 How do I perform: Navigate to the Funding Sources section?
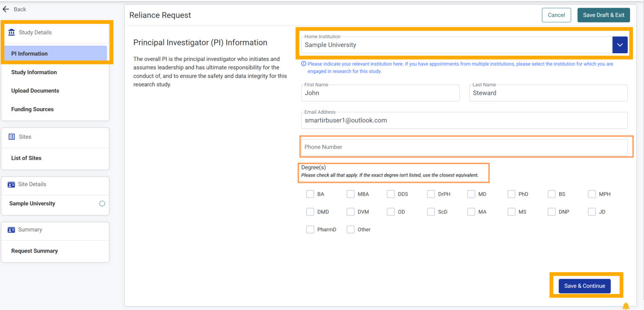[x=32, y=109]
